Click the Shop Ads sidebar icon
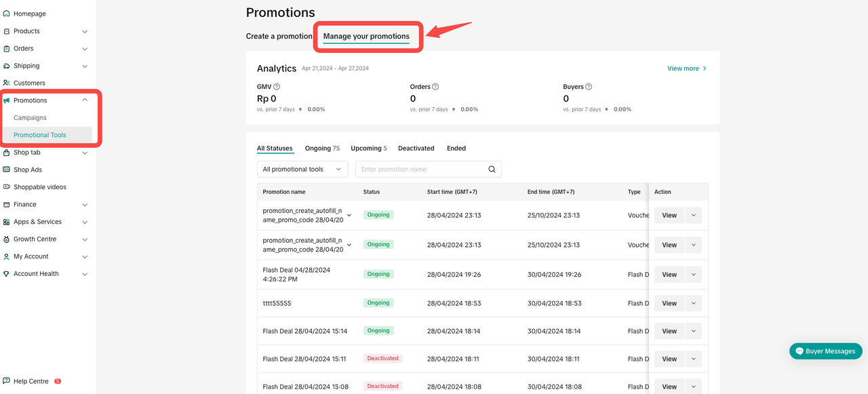The width and height of the screenshot is (868, 394). coord(7,170)
